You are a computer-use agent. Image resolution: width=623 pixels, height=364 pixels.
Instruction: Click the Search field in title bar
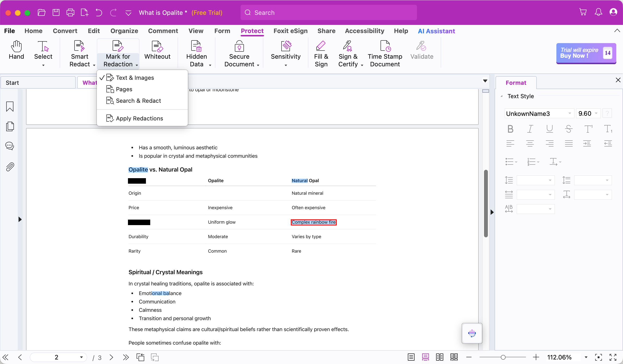point(328,12)
